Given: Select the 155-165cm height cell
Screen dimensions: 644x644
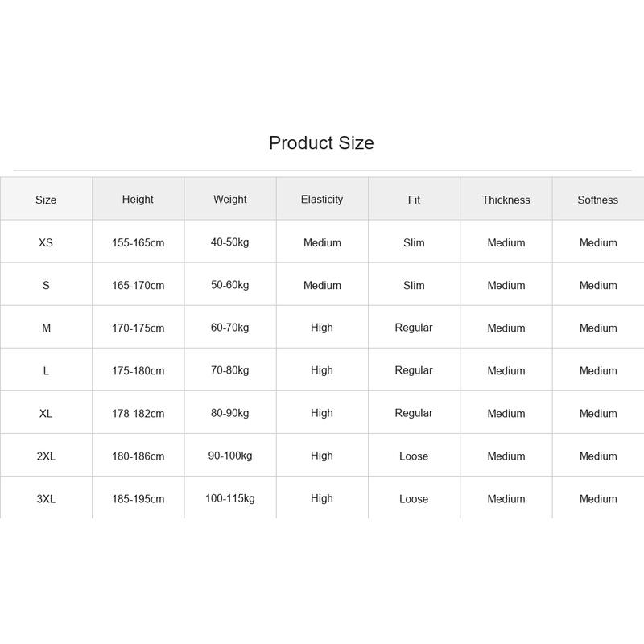Looking at the screenshot, I should 138,242.
